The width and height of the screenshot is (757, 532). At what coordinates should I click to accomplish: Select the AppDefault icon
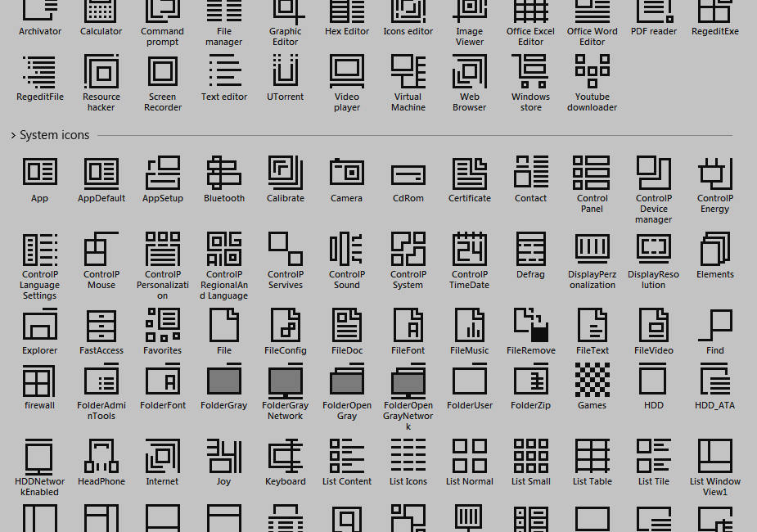pos(101,173)
